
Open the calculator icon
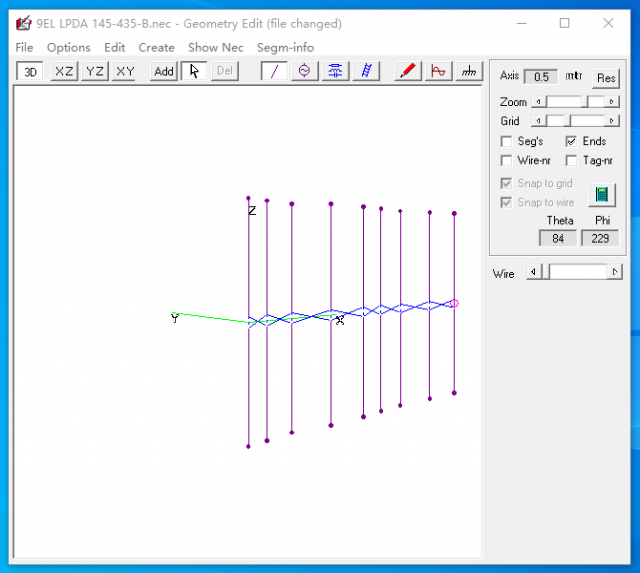602,194
